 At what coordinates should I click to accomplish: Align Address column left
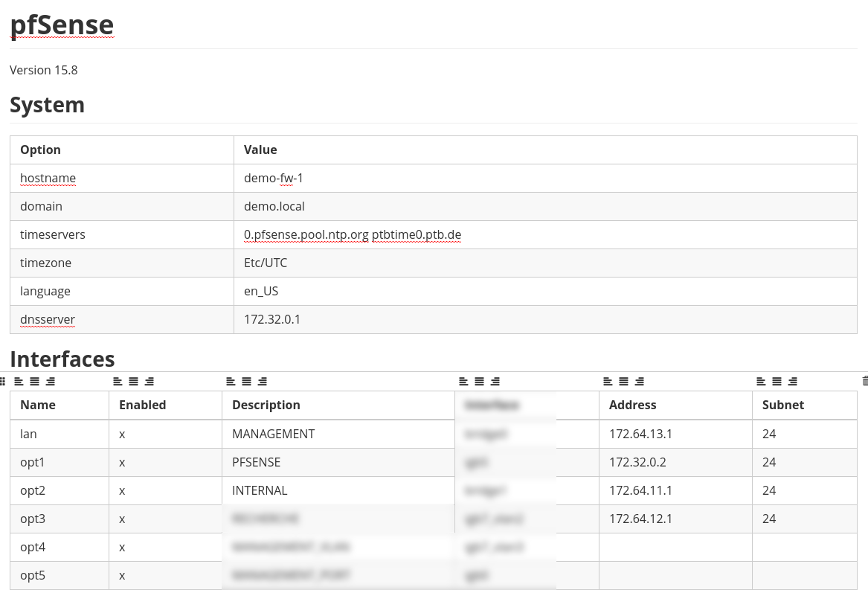[608, 381]
